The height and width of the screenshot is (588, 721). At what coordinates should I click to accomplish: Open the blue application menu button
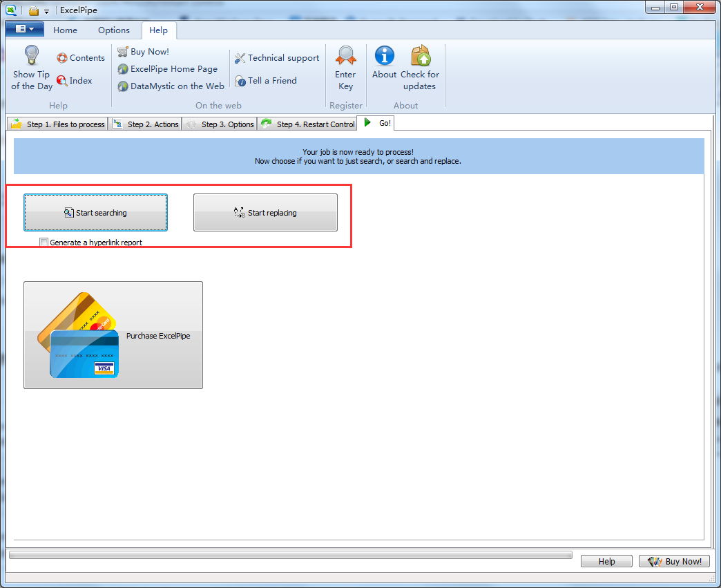pos(25,29)
